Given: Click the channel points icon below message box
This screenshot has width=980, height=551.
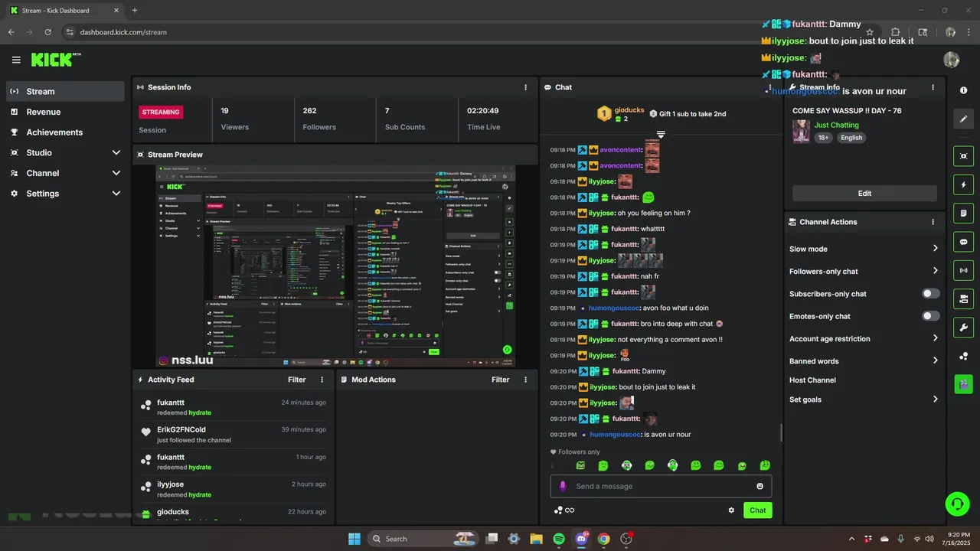Looking at the screenshot, I should click(558, 510).
